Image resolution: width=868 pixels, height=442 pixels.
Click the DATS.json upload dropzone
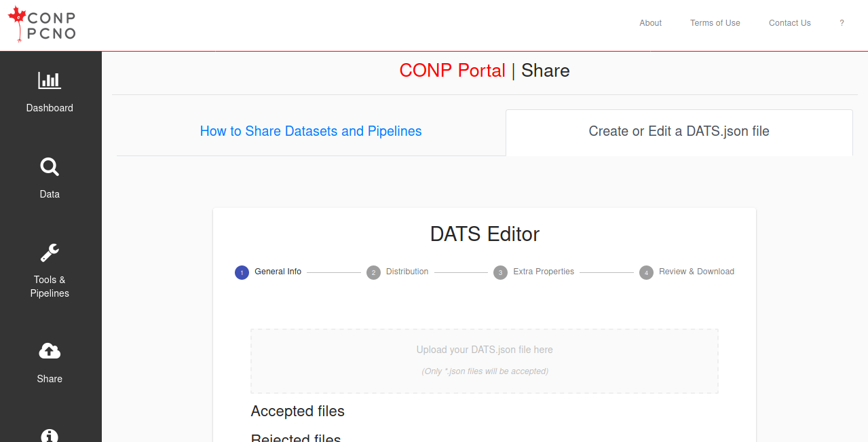(484, 361)
